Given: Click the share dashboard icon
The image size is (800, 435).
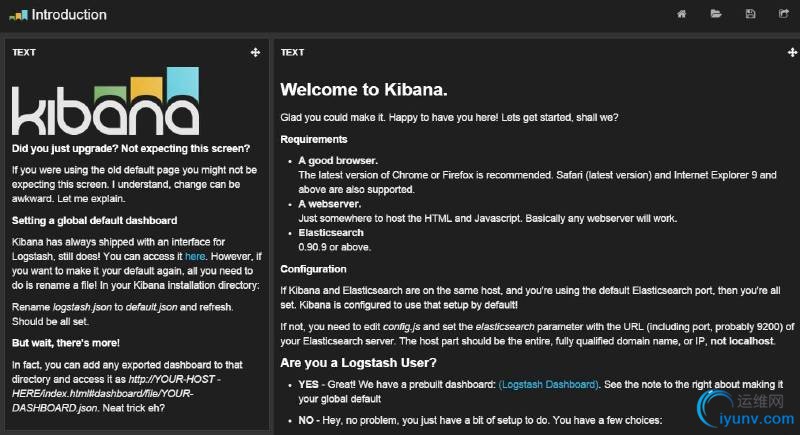Looking at the screenshot, I should 784,14.
